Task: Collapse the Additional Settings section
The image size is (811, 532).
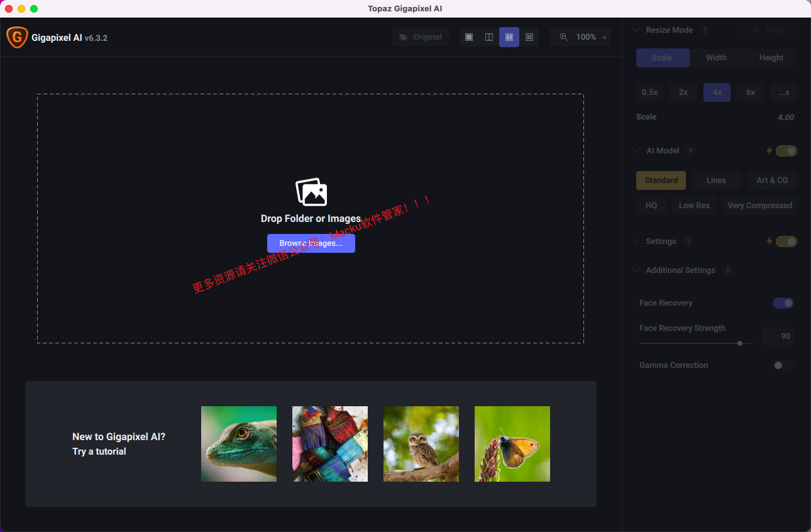Action: pyautogui.click(x=636, y=270)
